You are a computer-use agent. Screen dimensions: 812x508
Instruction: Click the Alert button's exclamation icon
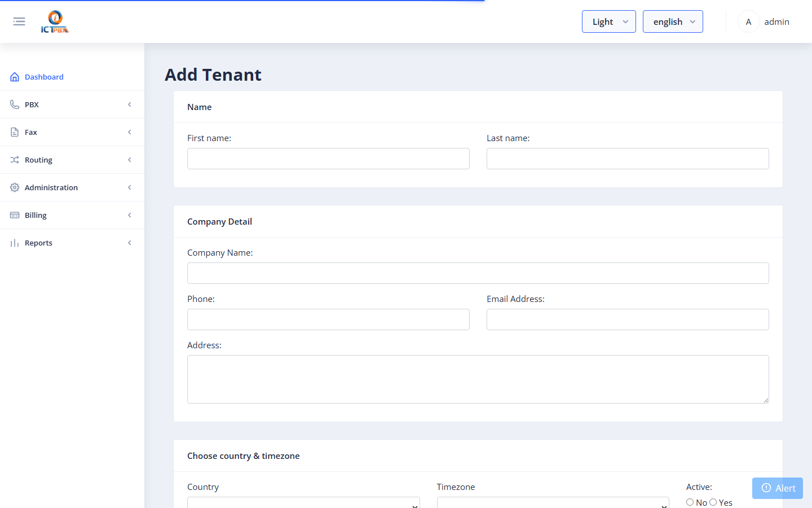pyautogui.click(x=766, y=488)
